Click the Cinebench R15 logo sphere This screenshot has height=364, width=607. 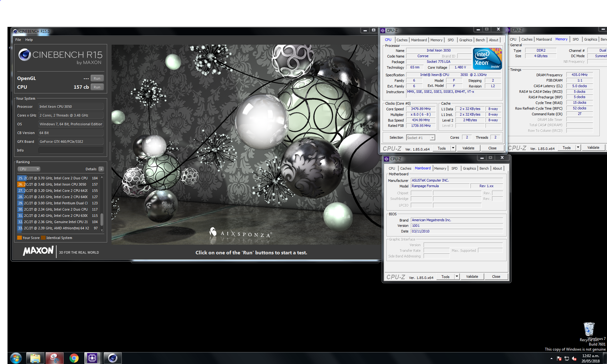(24, 55)
